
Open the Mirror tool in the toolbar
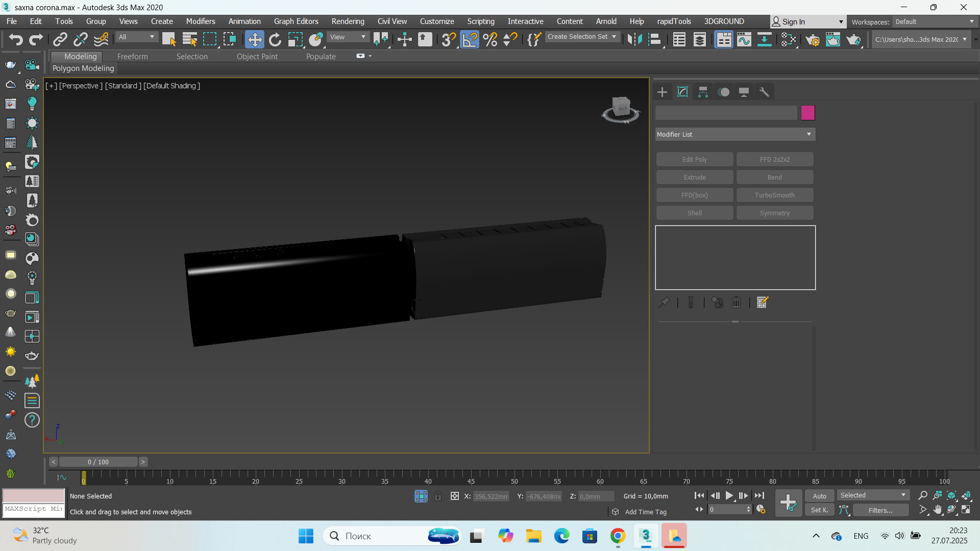[x=634, y=39]
